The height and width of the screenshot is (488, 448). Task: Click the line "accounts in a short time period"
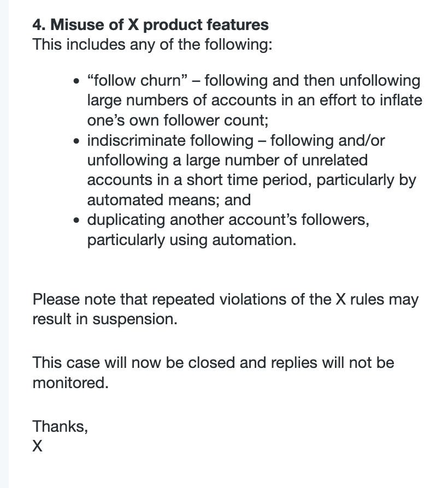[251, 180]
